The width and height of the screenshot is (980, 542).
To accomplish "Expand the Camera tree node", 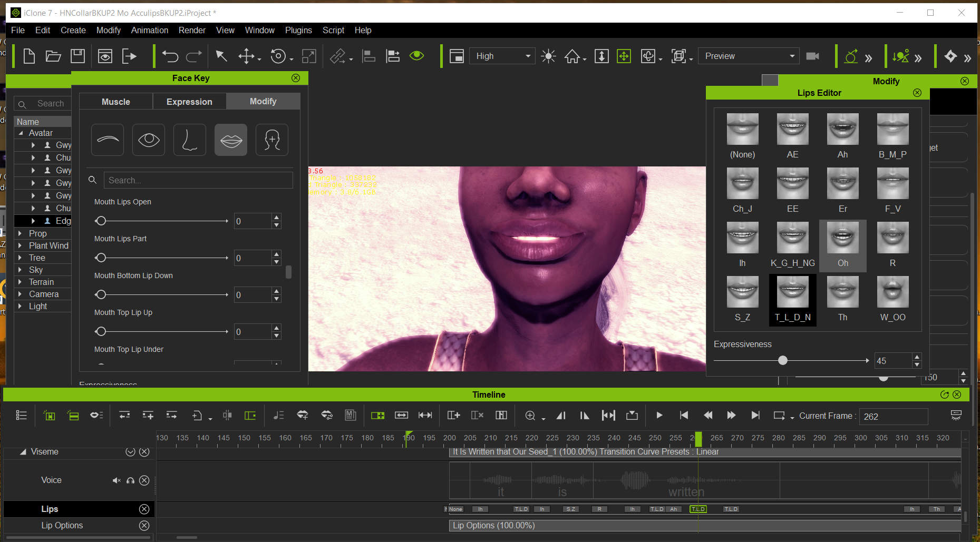I will point(20,294).
